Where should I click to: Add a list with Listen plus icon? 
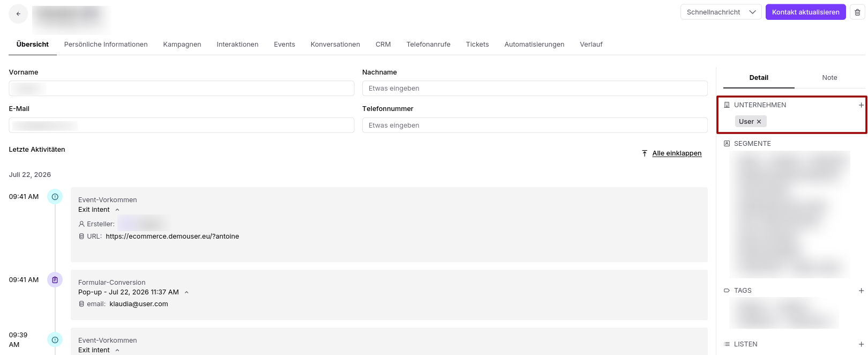tap(861, 344)
